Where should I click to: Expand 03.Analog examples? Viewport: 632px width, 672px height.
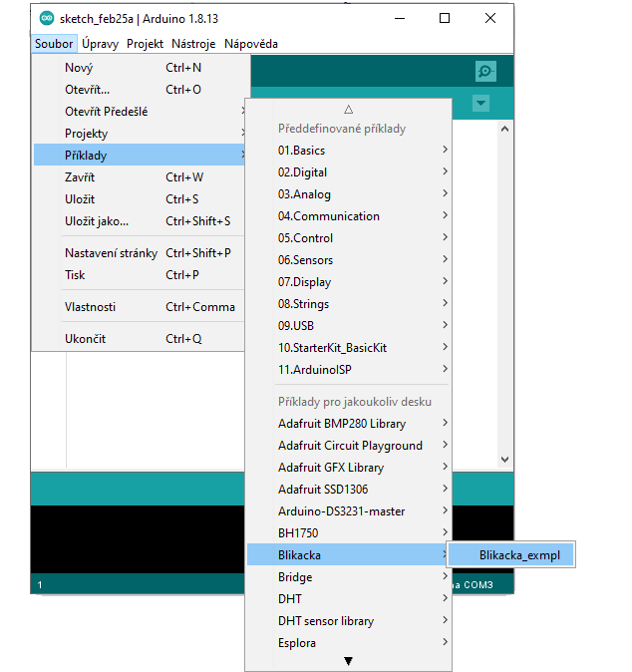349,194
